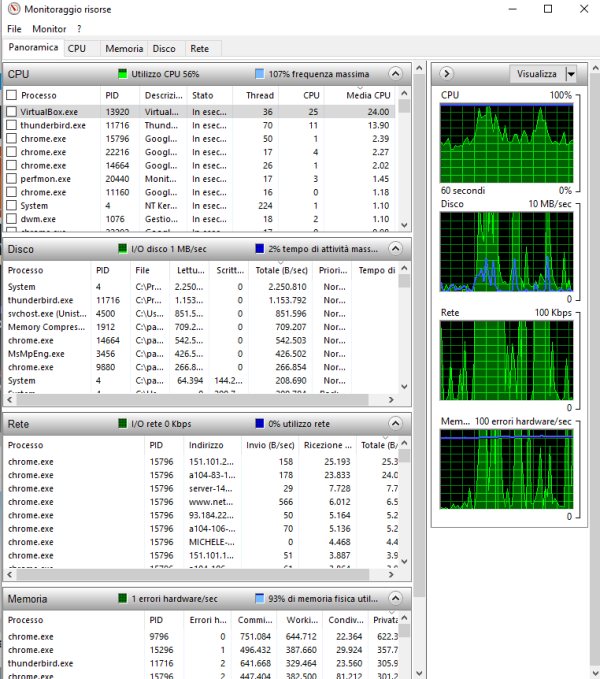The image size is (600, 679).
Task: Open the Monitor menu
Action: pos(49,29)
